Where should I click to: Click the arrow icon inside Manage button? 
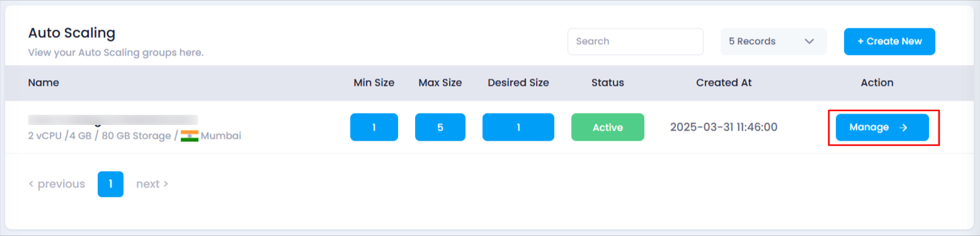(903, 127)
